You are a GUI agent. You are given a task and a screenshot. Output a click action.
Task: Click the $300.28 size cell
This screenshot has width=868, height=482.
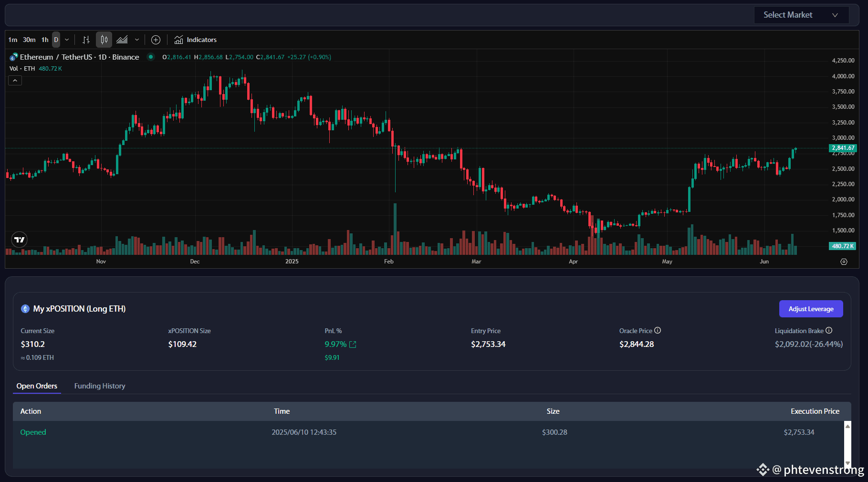[x=554, y=432]
